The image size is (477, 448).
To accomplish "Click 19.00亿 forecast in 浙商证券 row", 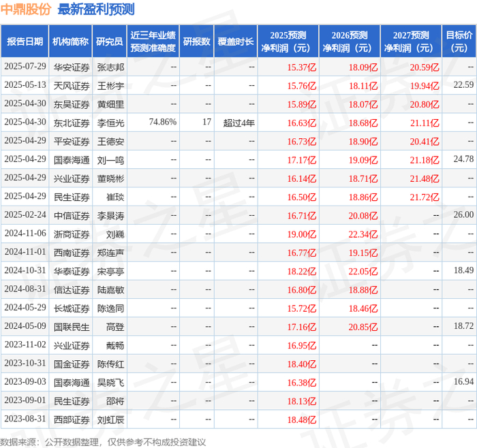I will [x=302, y=234].
